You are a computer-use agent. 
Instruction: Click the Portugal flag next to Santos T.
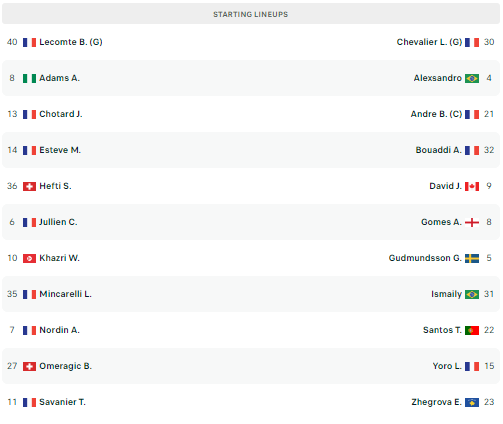(x=472, y=330)
